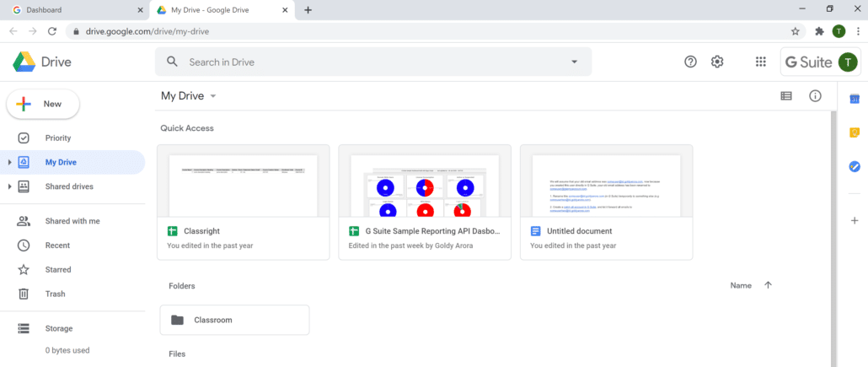This screenshot has height=367, width=868.
Task: Open the Recent files view
Action: [x=57, y=246]
